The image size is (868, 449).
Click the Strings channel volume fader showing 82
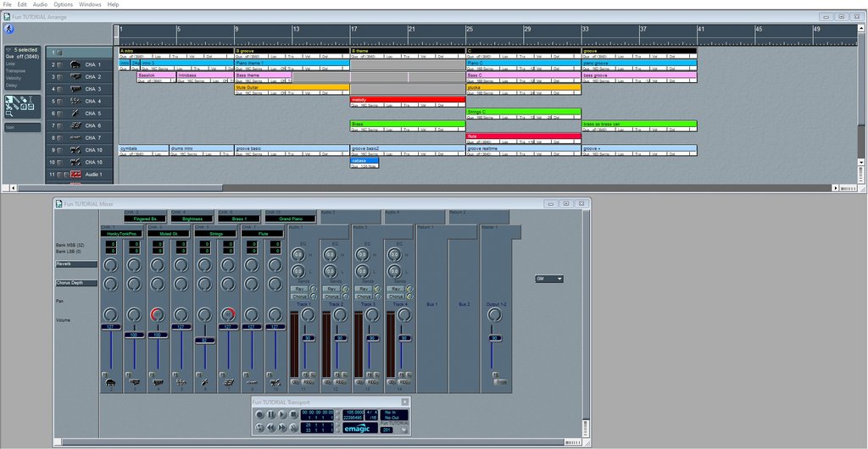pos(205,341)
